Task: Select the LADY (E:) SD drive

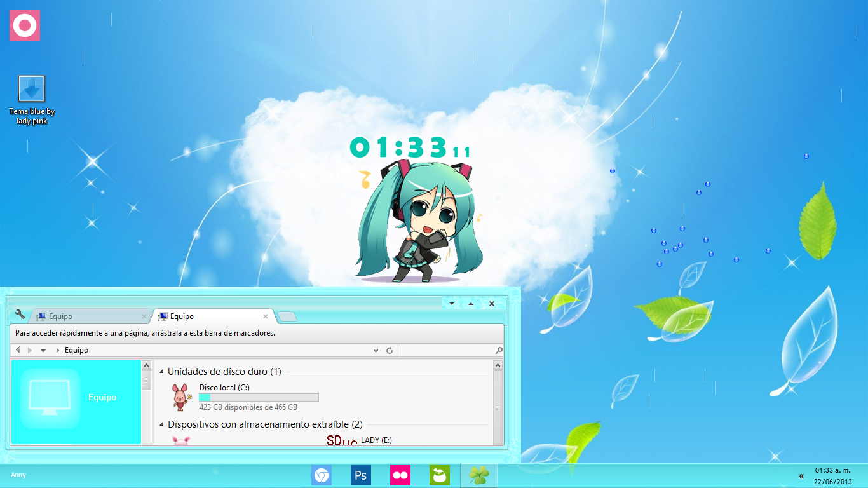Action: click(x=359, y=440)
